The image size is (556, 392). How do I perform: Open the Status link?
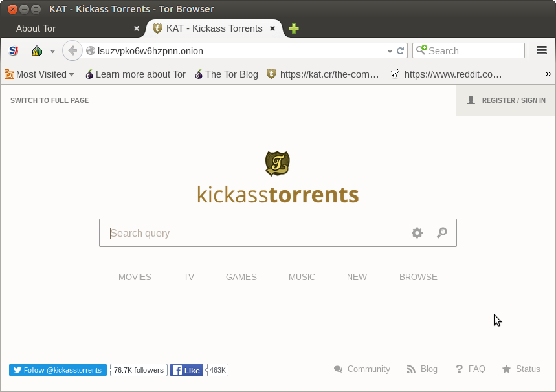528,369
